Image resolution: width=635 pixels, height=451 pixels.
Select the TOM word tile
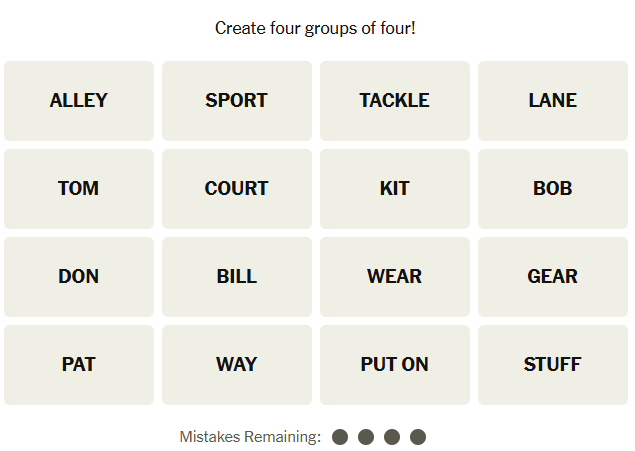pyautogui.click(x=79, y=189)
